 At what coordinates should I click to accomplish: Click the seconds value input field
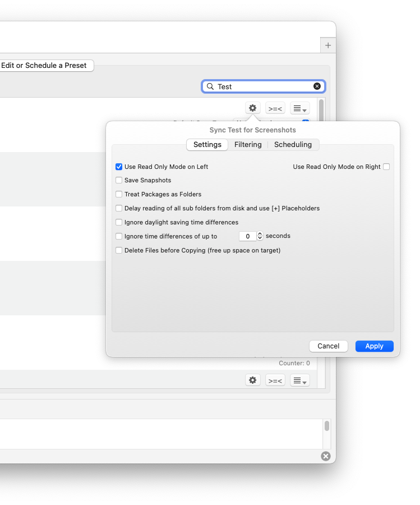pyautogui.click(x=247, y=236)
